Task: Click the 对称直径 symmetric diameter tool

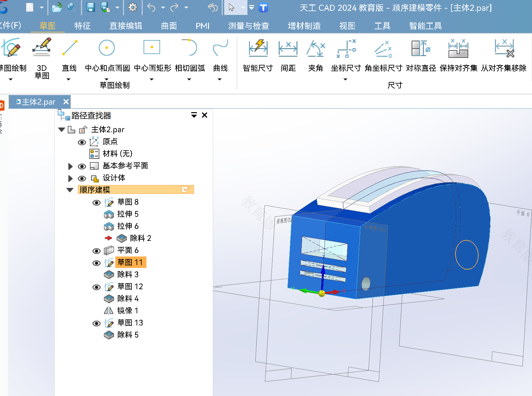Action: pos(421,55)
